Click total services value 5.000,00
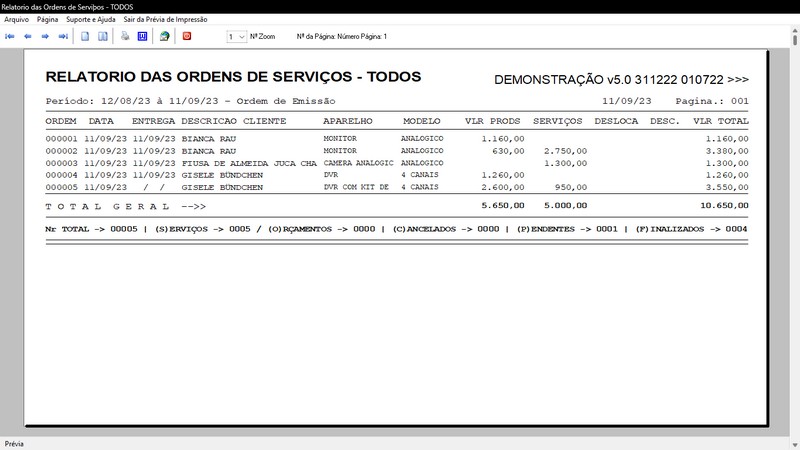The image size is (800, 450). click(x=566, y=206)
